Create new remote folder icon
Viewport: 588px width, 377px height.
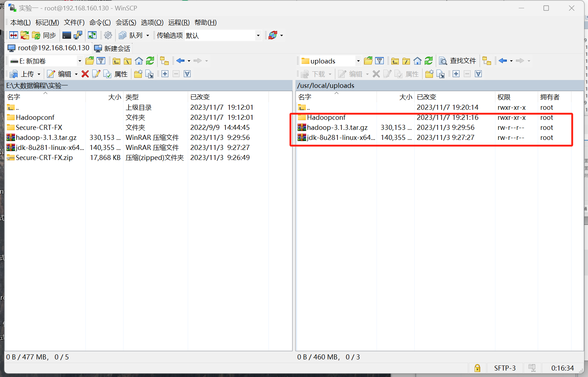(429, 74)
